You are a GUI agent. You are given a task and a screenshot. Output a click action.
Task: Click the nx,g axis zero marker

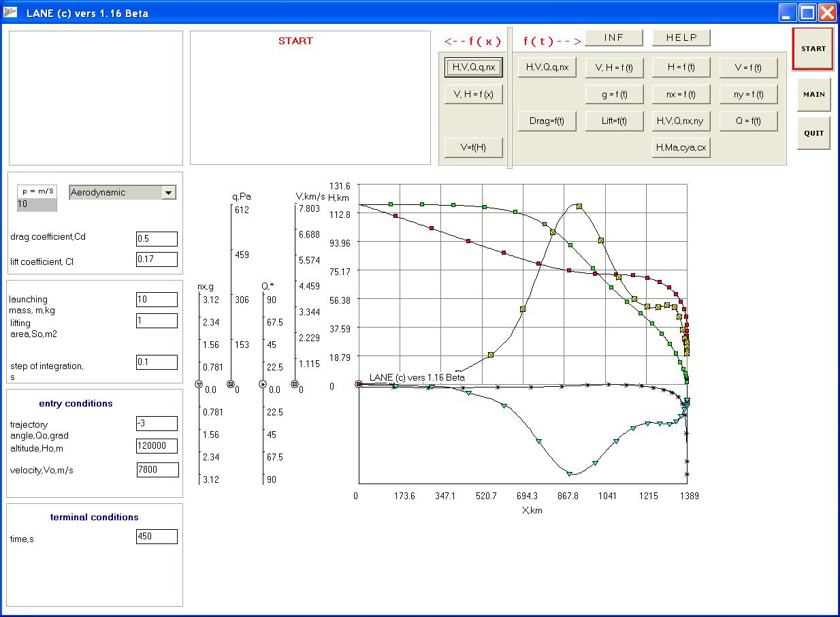click(x=199, y=385)
